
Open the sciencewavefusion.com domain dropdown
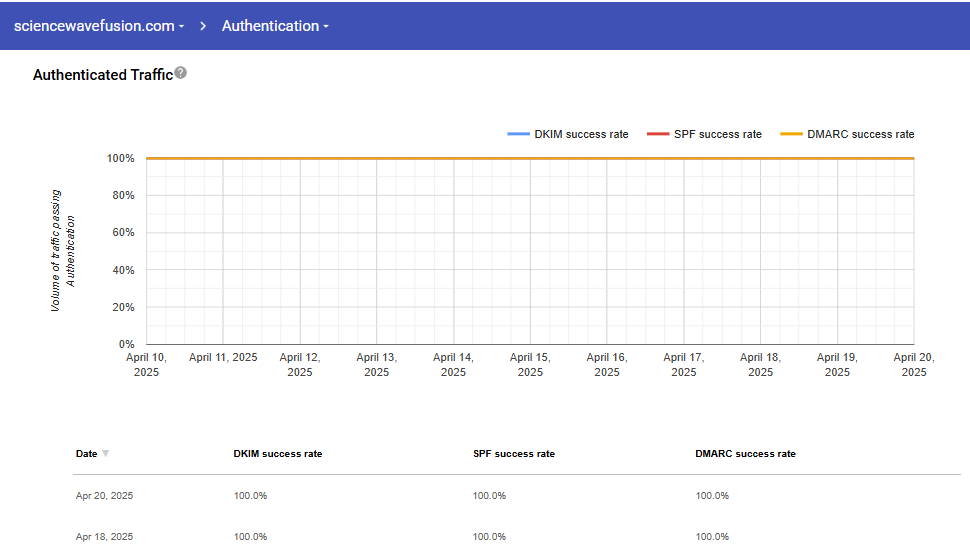click(x=98, y=26)
